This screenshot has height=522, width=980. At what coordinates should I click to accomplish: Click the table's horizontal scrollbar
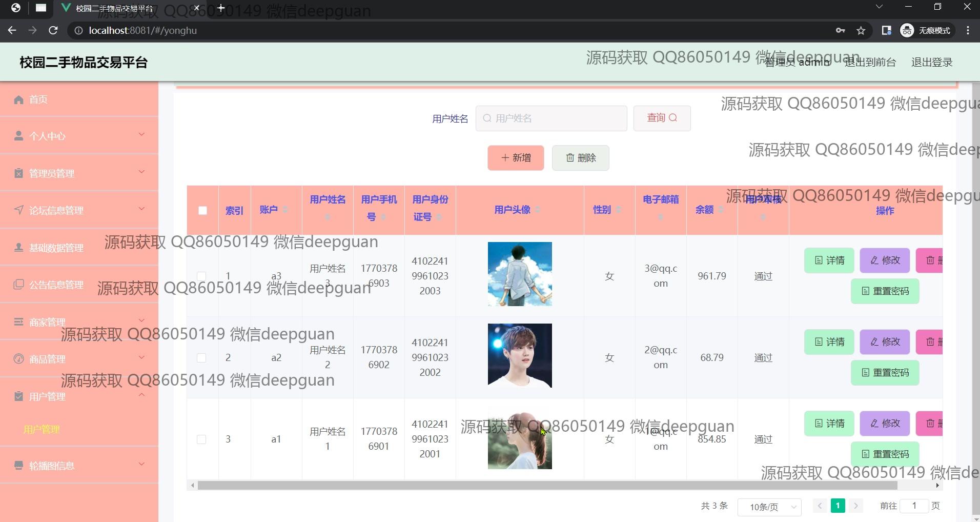click(547, 485)
